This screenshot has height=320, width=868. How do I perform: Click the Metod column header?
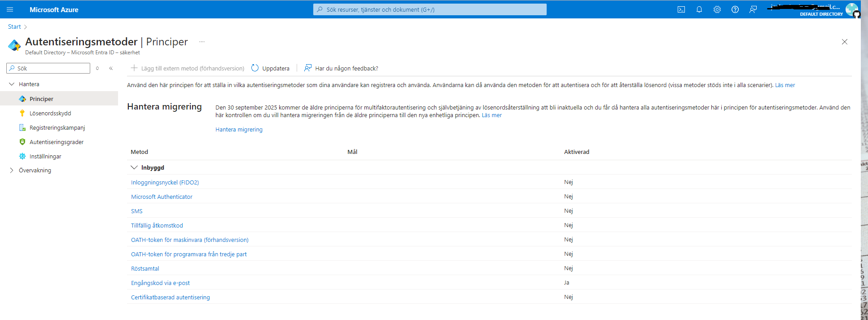pos(139,152)
